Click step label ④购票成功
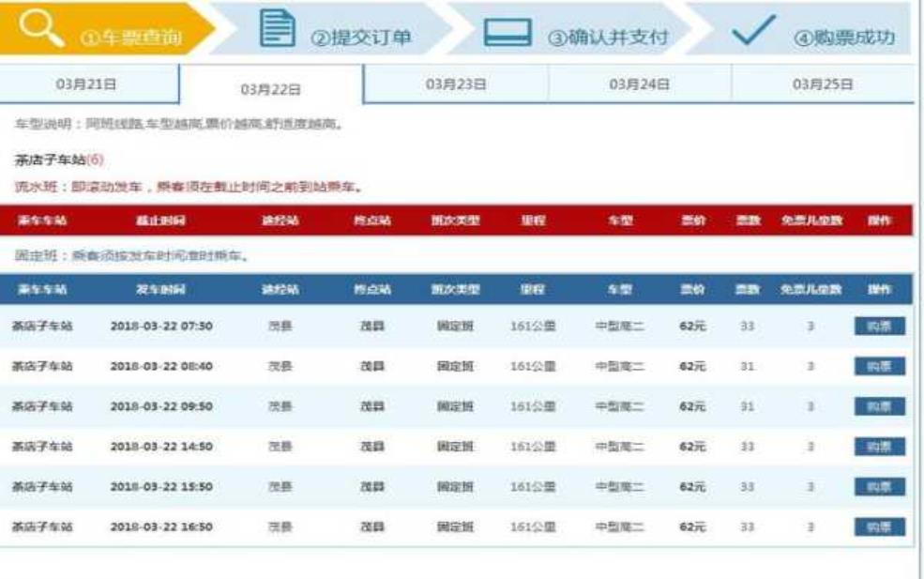Viewport: 924px width, 579px height. (x=844, y=38)
